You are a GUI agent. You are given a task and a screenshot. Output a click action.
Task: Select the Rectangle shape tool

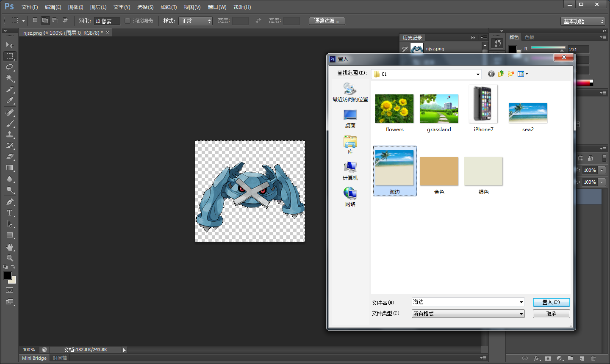(x=10, y=235)
